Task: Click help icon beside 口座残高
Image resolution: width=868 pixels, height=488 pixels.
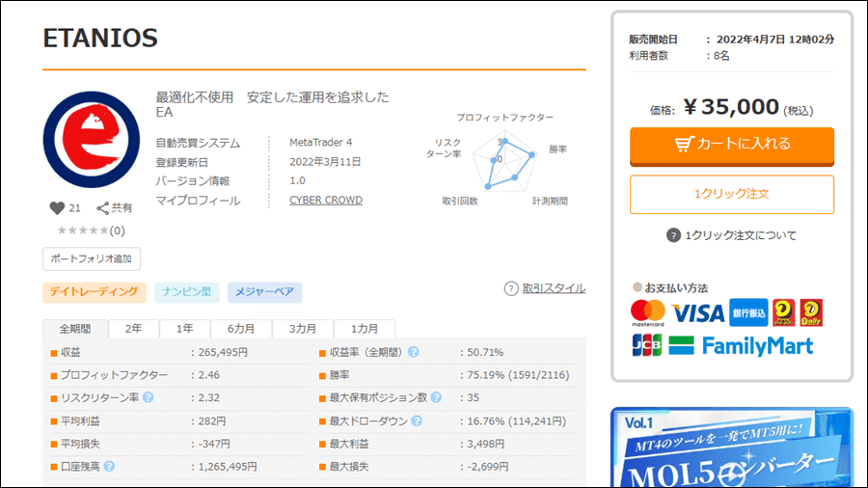Action: pos(109,467)
